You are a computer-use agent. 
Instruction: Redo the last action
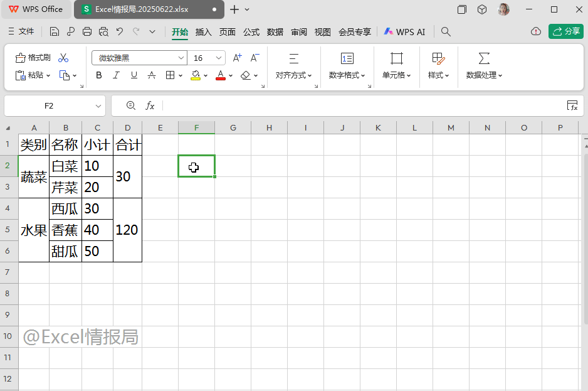pyautogui.click(x=136, y=31)
